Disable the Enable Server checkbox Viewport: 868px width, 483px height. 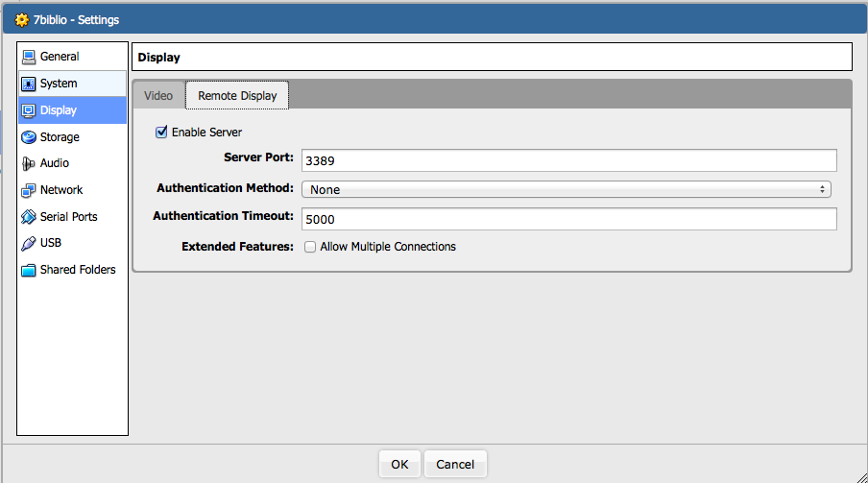tap(161, 133)
